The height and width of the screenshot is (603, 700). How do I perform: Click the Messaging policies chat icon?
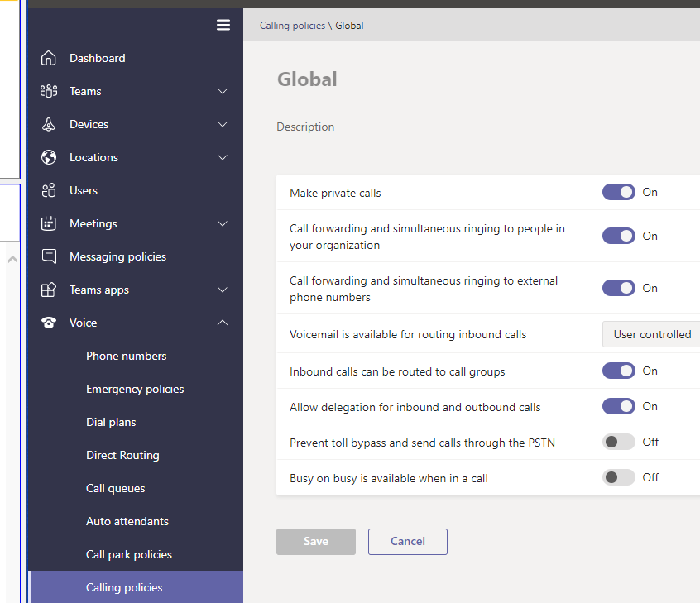49,256
